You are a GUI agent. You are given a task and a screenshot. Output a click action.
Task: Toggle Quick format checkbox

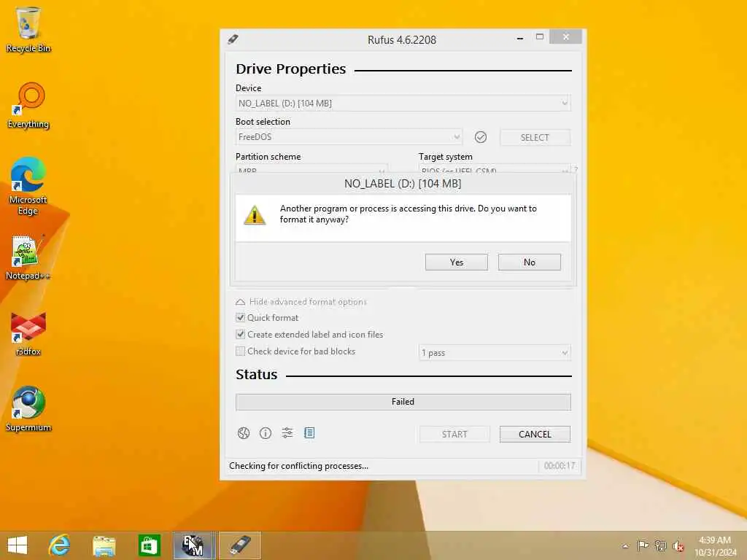coord(240,318)
